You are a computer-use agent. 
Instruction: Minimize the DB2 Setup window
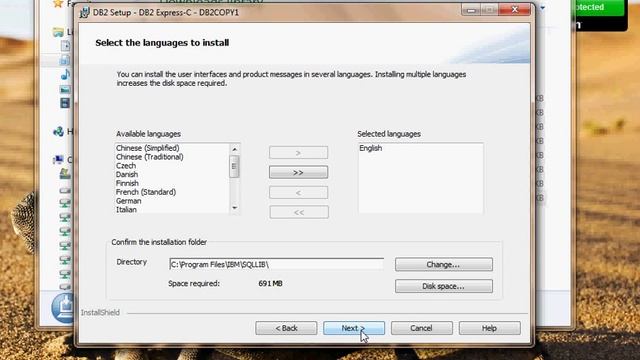[471, 10]
